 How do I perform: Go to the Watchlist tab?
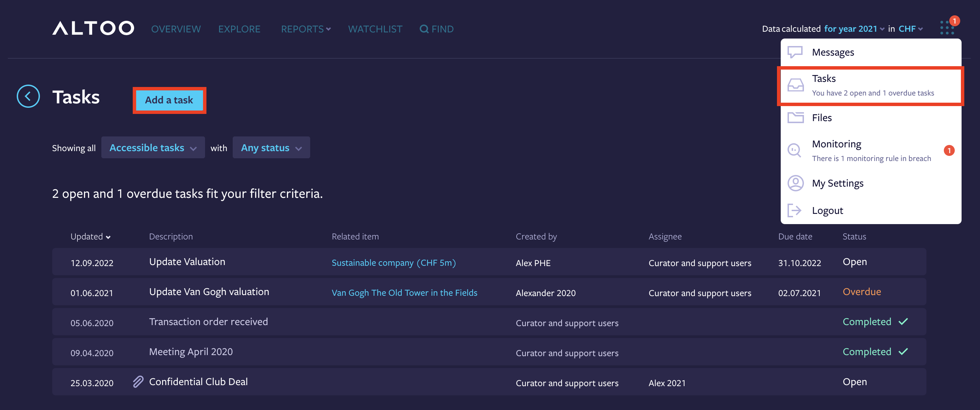(375, 29)
